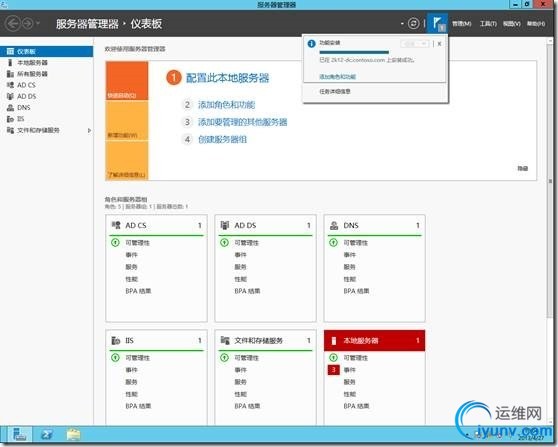The height and width of the screenshot is (447, 558).
Task: Click 添加要管理的其他服务器 link
Action: tap(242, 122)
